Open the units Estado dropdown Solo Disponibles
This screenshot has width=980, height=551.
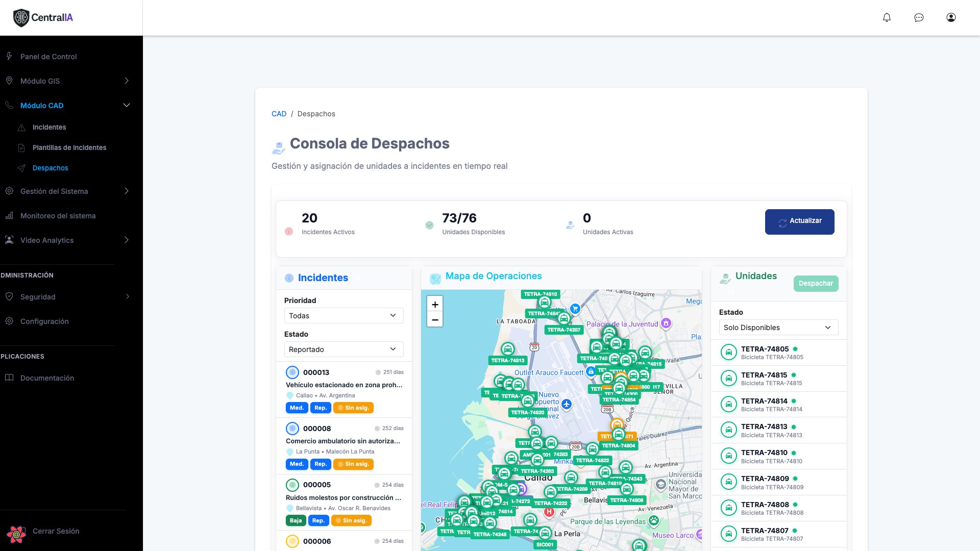click(x=778, y=328)
